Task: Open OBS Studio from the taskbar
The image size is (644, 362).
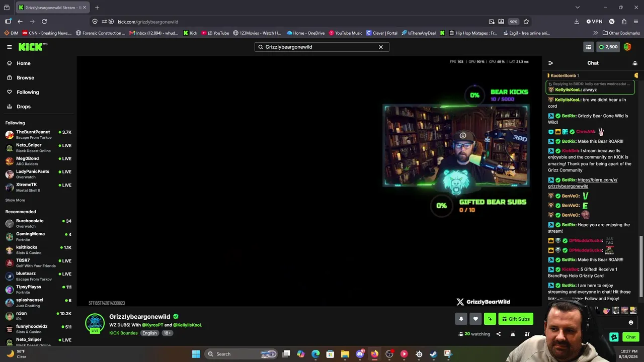Action: (389, 354)
